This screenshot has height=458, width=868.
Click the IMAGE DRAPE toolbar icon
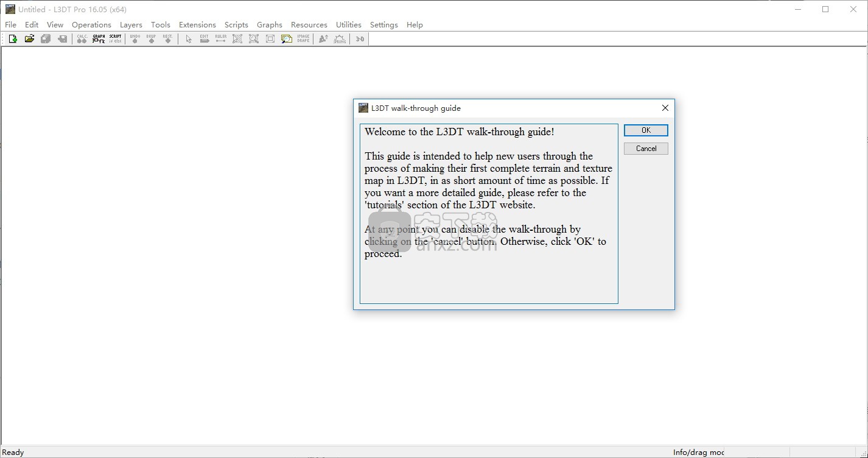click(303, 39)
